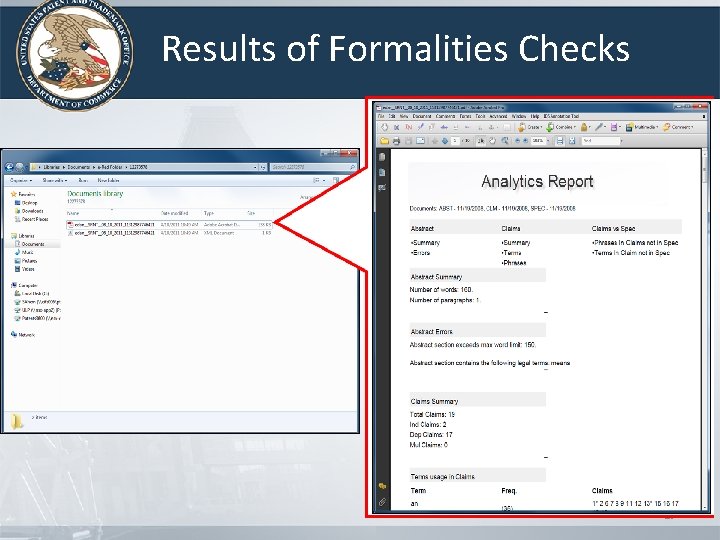This screenshot has width=720, height=540.
Task: Open Bookmarks panel in Acrobat left sidebar
Action: tap(382, 172)
